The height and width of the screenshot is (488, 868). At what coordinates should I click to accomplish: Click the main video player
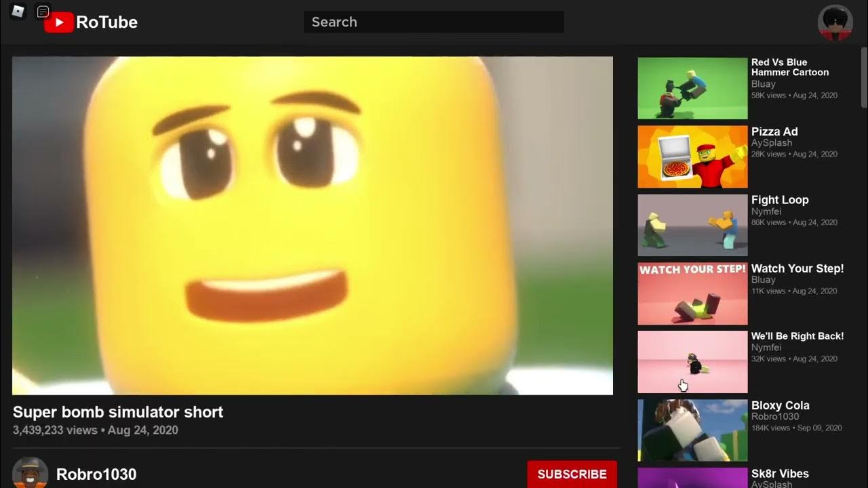pos(313,226)
